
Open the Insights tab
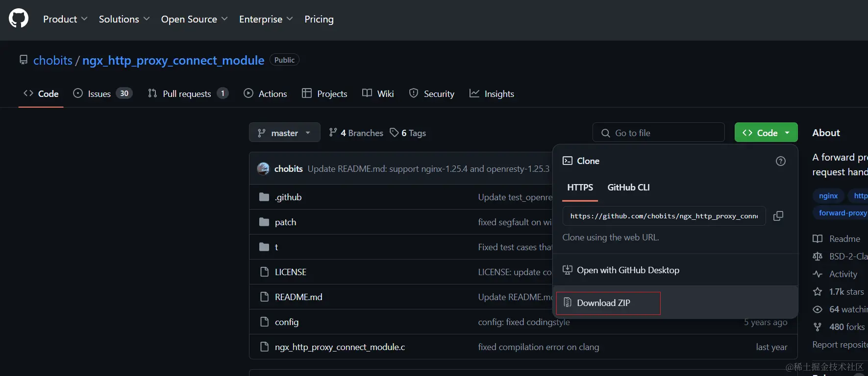[492, 94]
